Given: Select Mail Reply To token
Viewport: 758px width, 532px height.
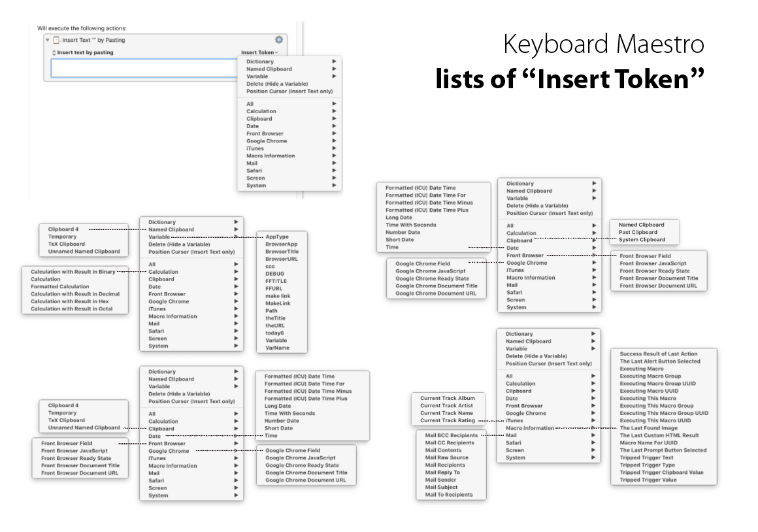Looking at the screenshot, I should point(442,472).
